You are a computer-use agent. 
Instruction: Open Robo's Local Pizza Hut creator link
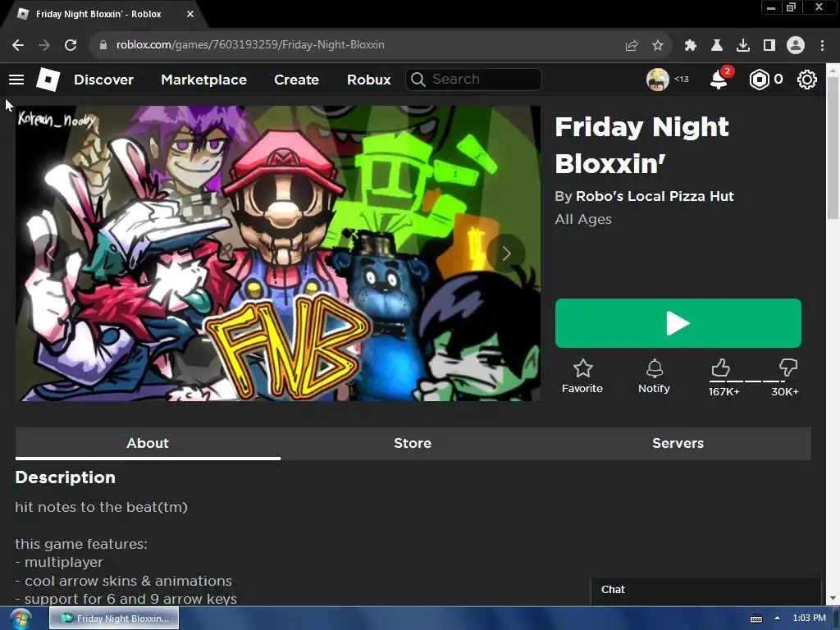tap(655, 197)
